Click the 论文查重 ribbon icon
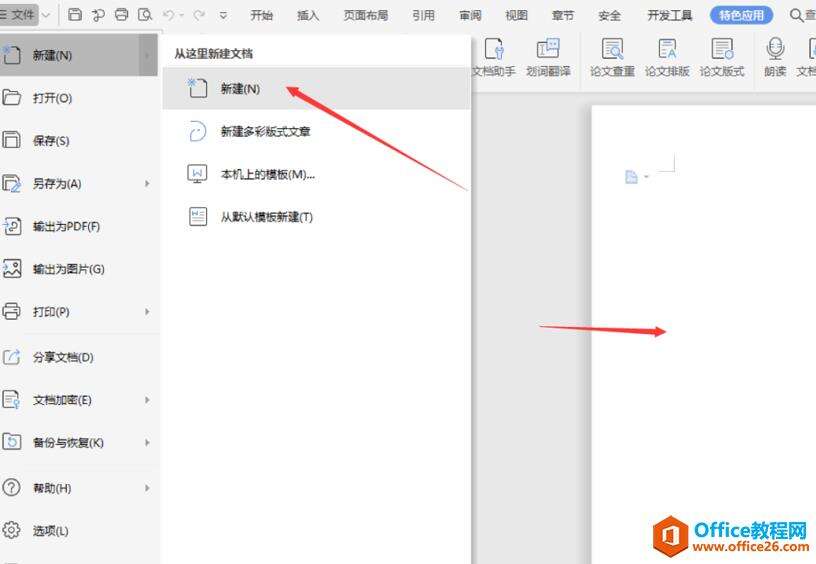The image size is (816, 564). [613, 49]
